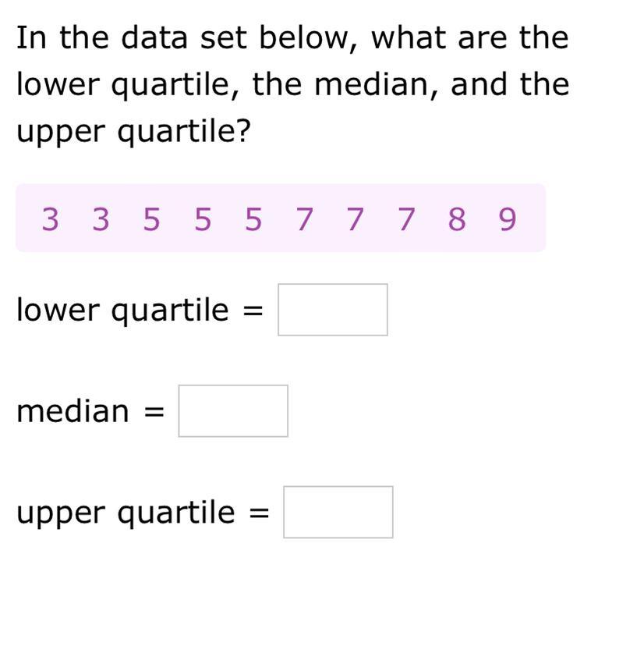Click the equals sign after lower quartile
Screen dimensions: 644x646
coord(253,311)
